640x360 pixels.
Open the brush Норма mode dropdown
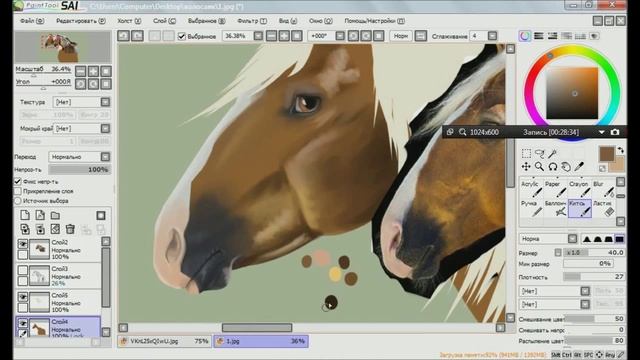tap(572, 239)
